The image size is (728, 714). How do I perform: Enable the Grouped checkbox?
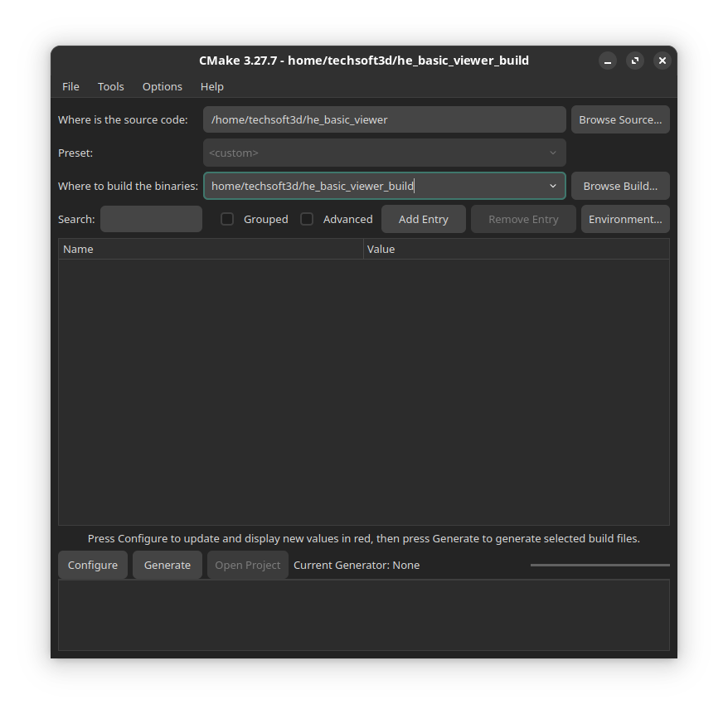point(227,219)
